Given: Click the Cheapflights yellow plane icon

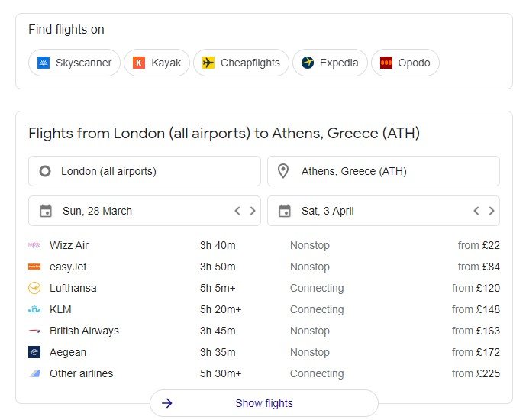Looking at the screenshot, I should [x=208, y=63].
